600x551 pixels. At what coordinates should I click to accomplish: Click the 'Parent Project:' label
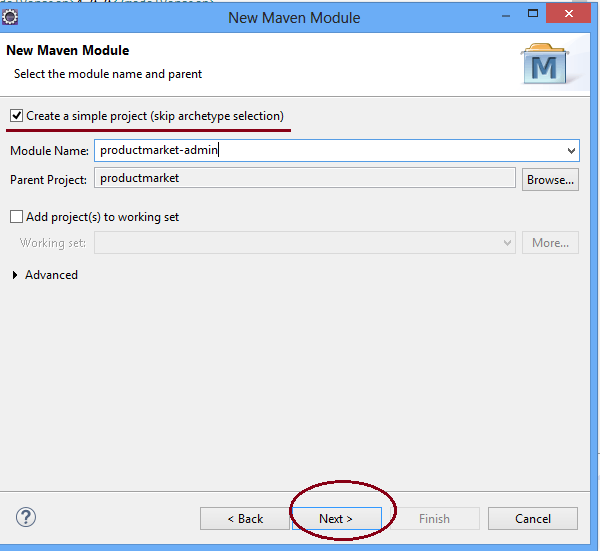pyautogui.click(x=49, y=180)
